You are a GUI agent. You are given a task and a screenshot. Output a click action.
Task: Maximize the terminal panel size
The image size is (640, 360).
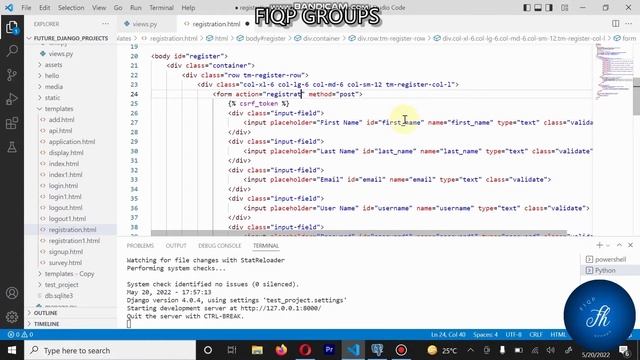click(x=619, y=245)
